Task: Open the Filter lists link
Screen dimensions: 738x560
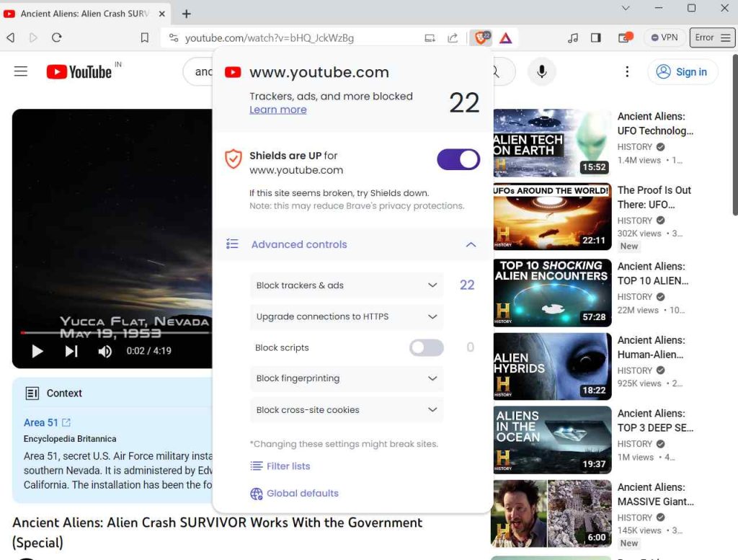Action: click(x=280, y=466)
